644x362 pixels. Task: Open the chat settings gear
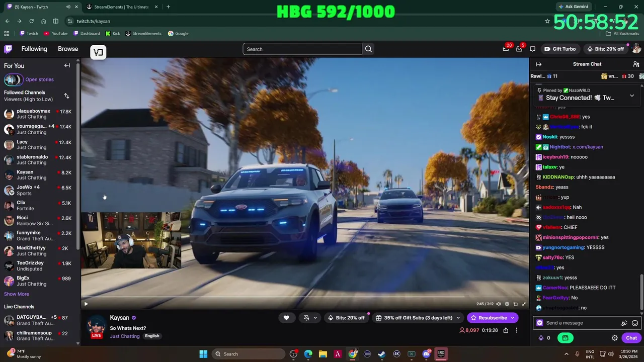coord(615,338)
